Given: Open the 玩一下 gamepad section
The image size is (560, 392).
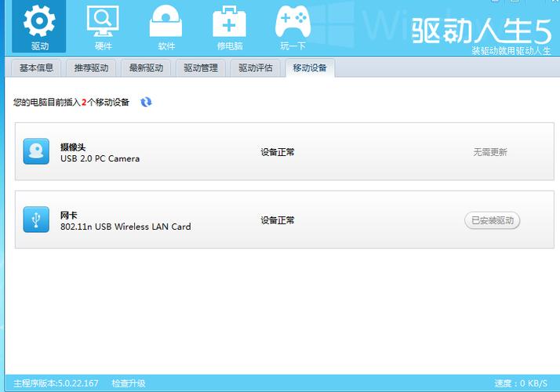Looking at the screenshot, I should pos(293,28).
